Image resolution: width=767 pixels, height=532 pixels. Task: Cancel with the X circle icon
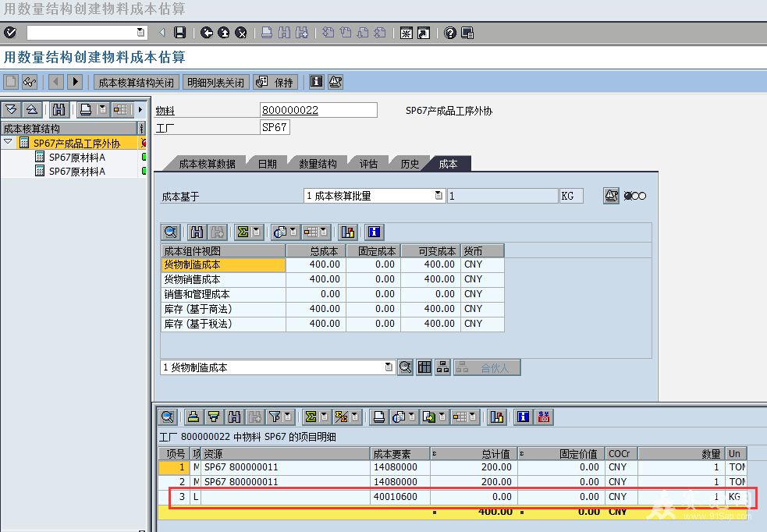240,33
